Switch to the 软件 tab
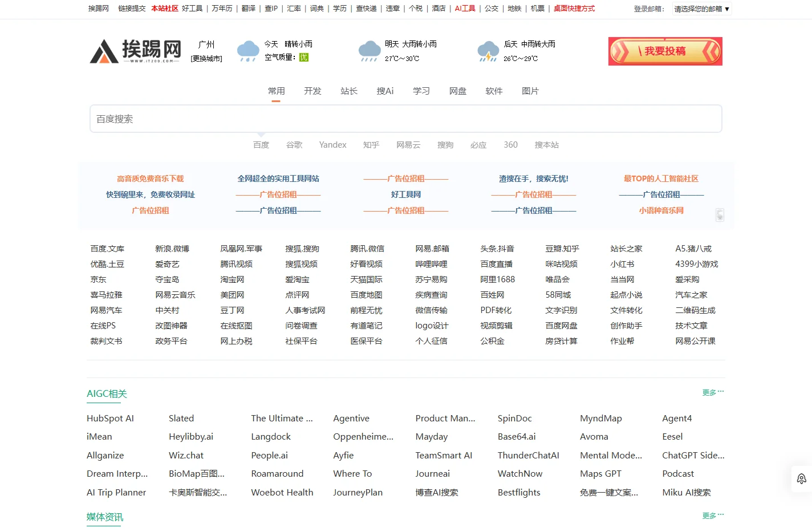This screenshot has width=812, height=532. coord(494,91)
